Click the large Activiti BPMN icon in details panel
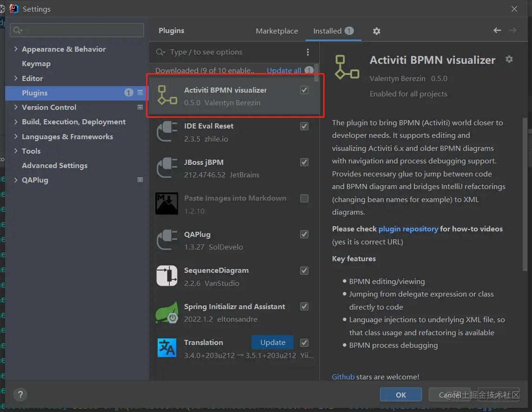The width and height of the screenshot is (532, 412). click(347, 67)
